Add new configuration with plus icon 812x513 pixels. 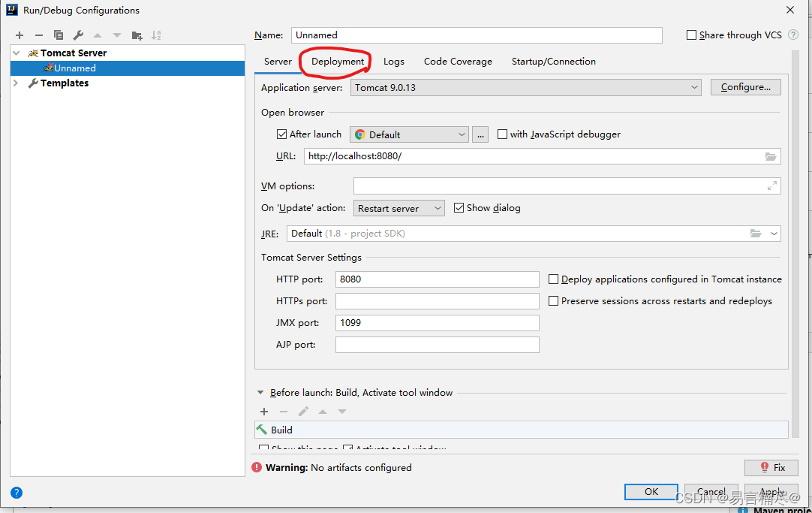pos(20,35)
